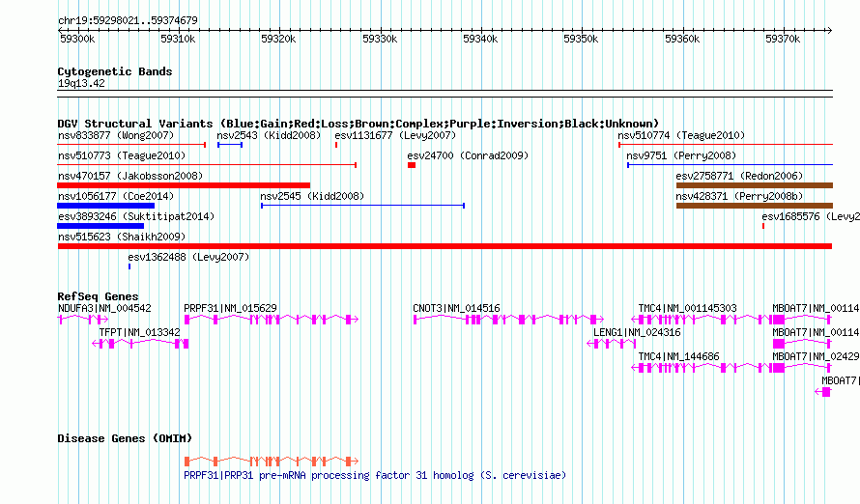Click the Disease Genes (OMIM) track title
Image resolution: width=860 pixels, height=504 pixels.
coord(125,438)
